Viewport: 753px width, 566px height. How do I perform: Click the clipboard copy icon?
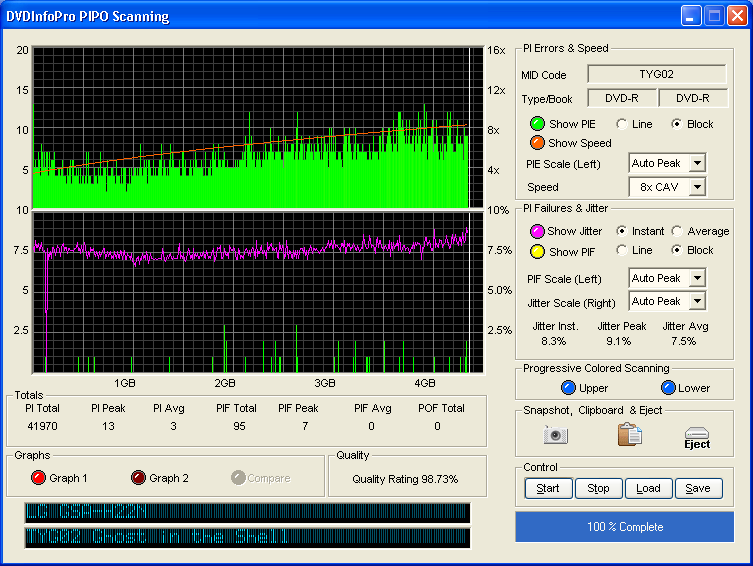point(629,435)
